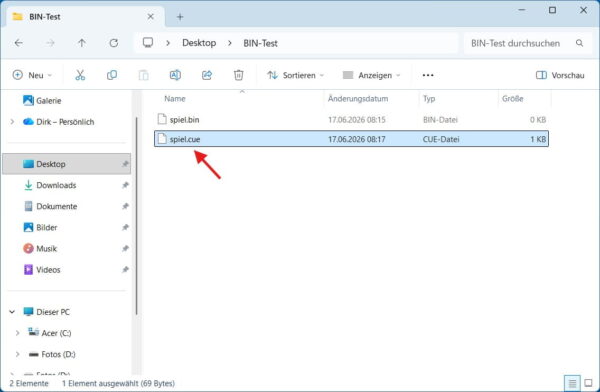
Task: Click the navigation pane scrollbar
Action: click(x=136, y=216)
